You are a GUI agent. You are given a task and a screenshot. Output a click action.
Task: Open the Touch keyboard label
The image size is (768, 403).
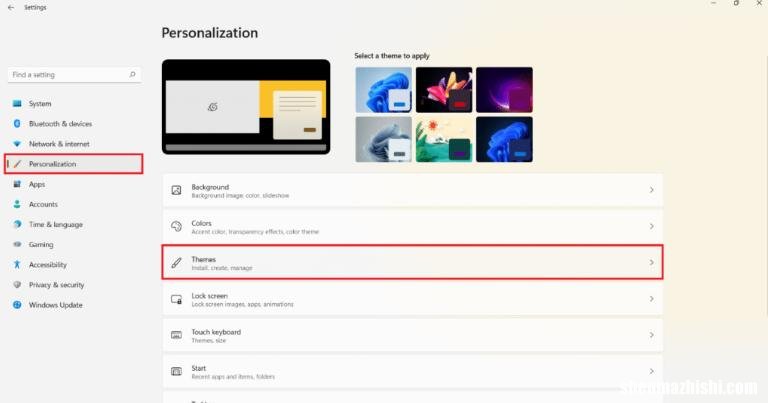pyautogui.click(x=216, y=332)
